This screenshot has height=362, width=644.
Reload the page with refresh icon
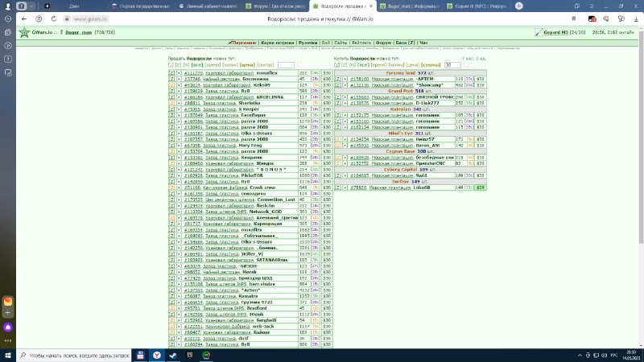click(x=53, y=19)
